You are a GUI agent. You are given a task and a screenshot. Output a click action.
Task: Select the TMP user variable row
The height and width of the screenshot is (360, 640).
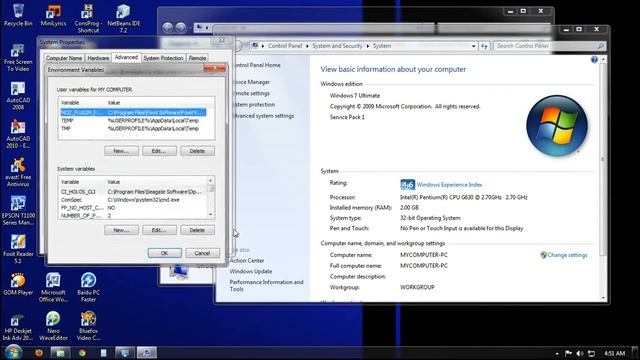click(133, 129)
